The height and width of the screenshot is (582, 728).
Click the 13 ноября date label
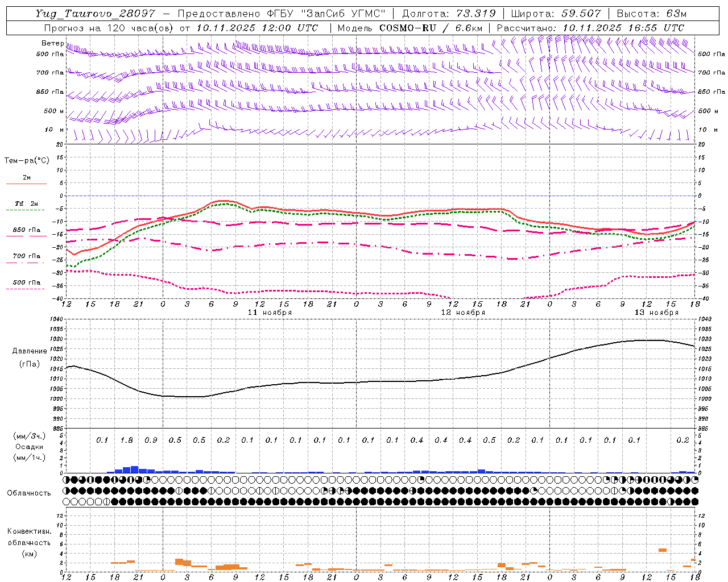[x=656, y=313]
